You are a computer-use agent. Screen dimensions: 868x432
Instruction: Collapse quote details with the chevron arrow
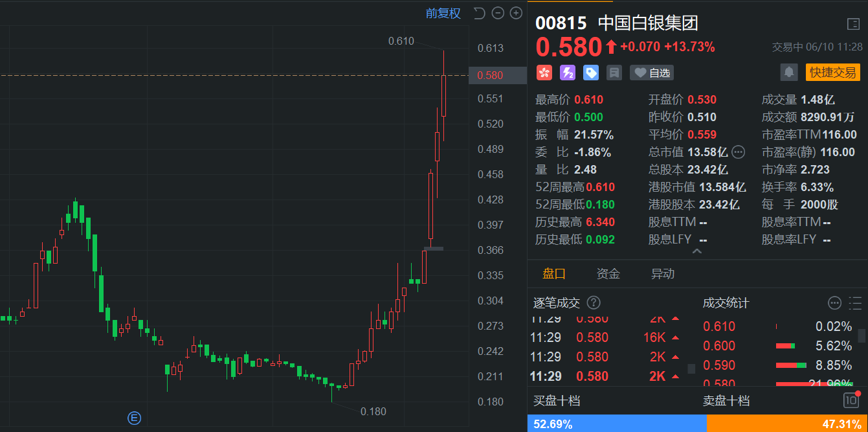[x=697, y=251]
